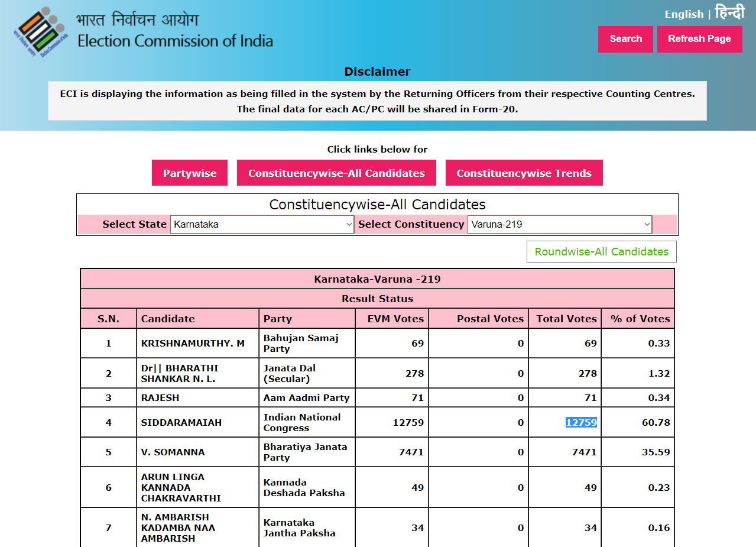The image size is (756, 547).
Task: Click the Result Status heading row
Action: pyautogui.click(x=377, y=299)
